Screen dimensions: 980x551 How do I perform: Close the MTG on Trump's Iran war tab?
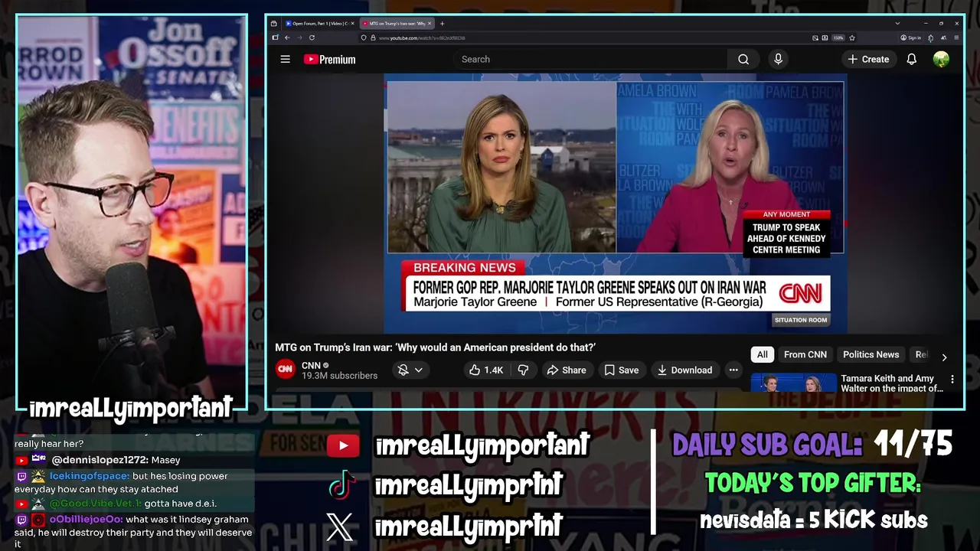click(430, 23)
